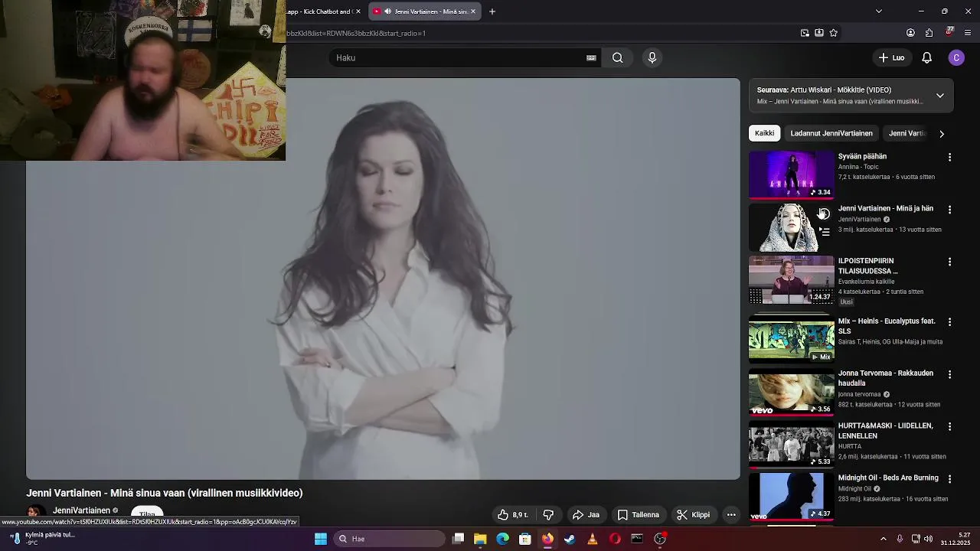Share video with Jaa button
The image size is (980, 551).
[x=586, y=515]
